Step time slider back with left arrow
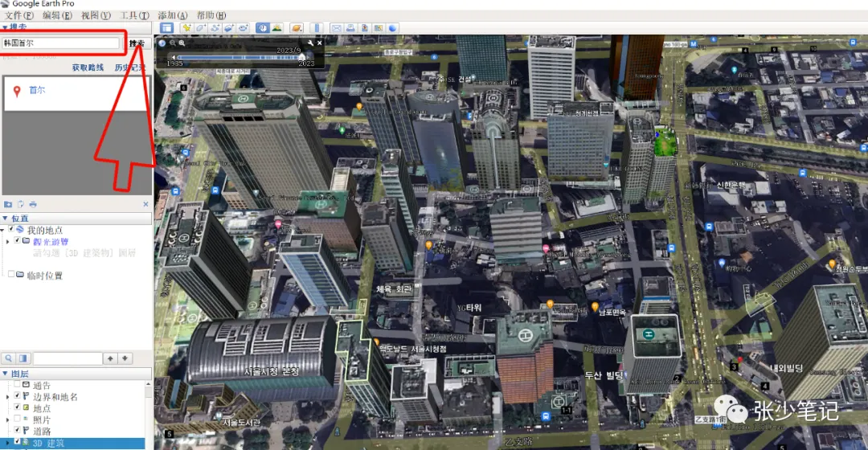 174,57
